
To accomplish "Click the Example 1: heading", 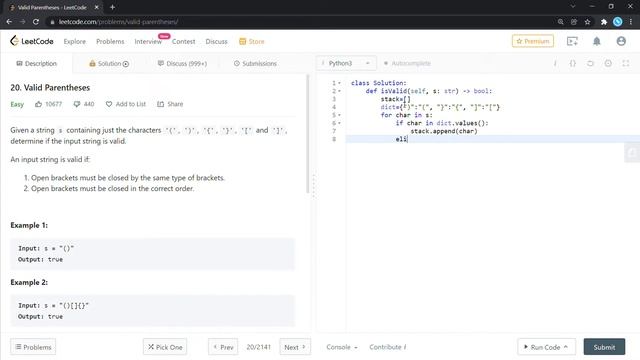I will tap(29, 225).
